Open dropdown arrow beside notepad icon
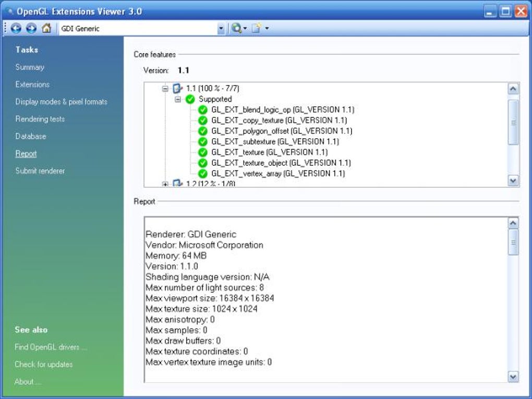This screenshot has height=399, width=532. [x=267, y=29]
